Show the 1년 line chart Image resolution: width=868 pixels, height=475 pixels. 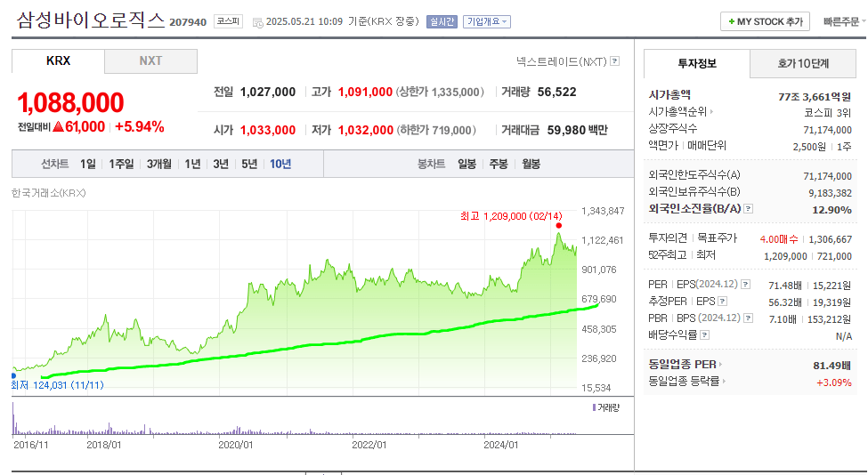192,165
